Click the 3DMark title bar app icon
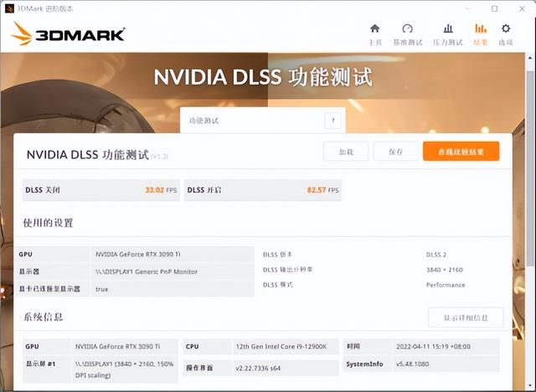 pyautogui.click(x=9, y=8)
